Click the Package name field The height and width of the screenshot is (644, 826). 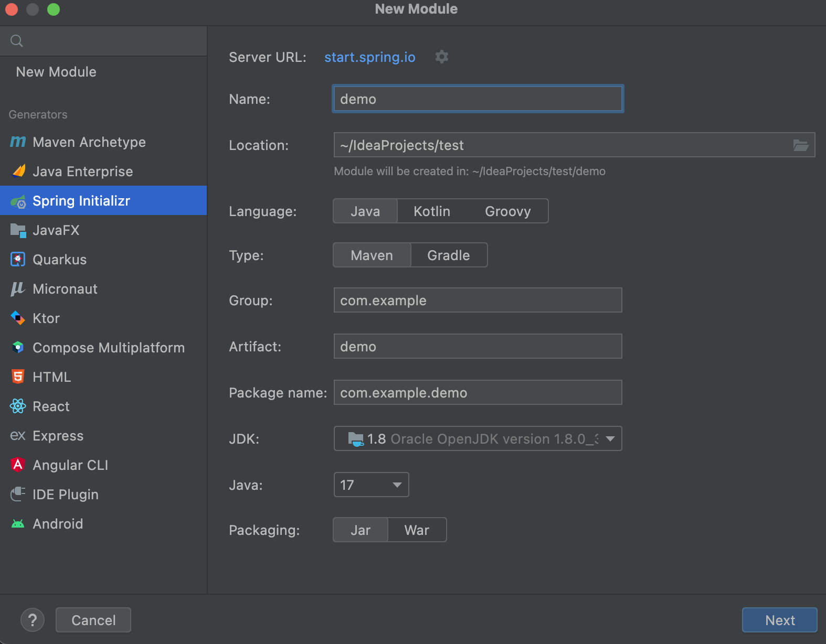[x=478, y=392]
